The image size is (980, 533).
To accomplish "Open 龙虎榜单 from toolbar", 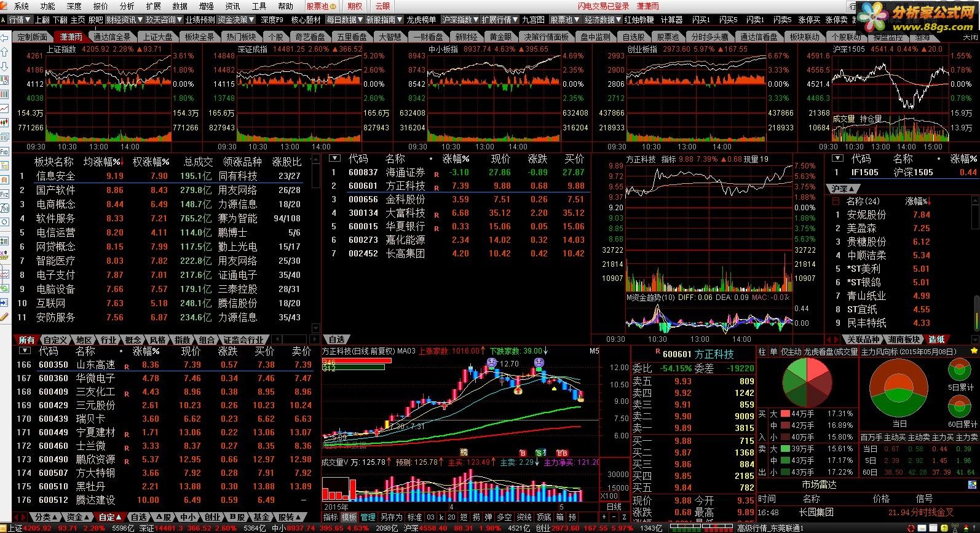I will click(x=422, y=20).
